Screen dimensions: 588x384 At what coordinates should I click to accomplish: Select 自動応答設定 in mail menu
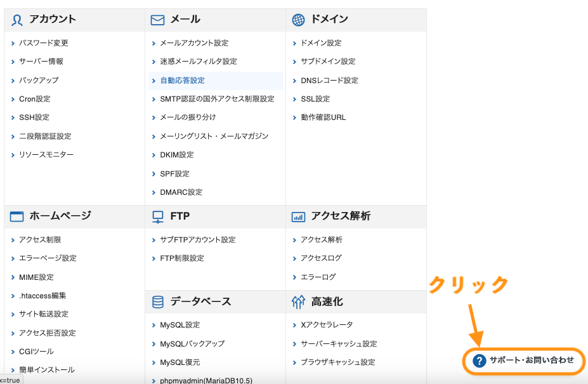pyautogui.click(x=182, y=81)
